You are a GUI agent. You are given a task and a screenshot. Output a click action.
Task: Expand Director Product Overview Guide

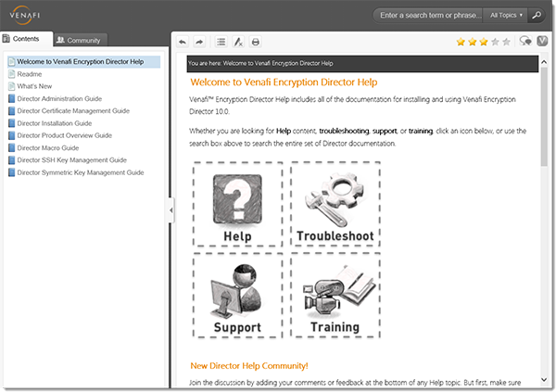coord(65,135)
